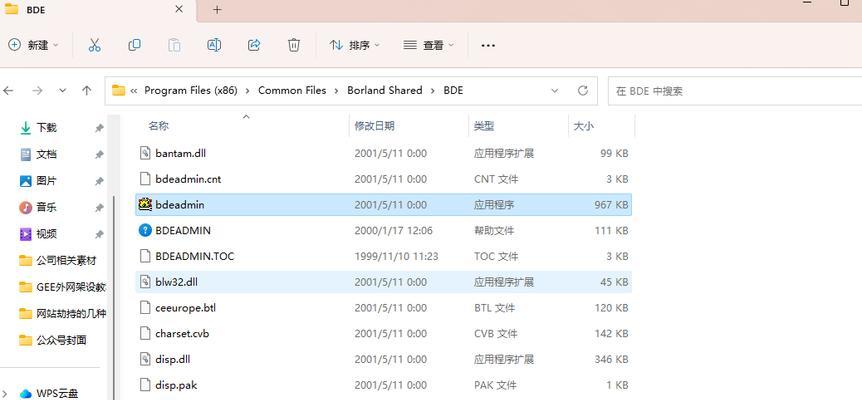Screen dimensions: 862x400
Task: Click the Delete trash can icon
Action: pos(294,45)
